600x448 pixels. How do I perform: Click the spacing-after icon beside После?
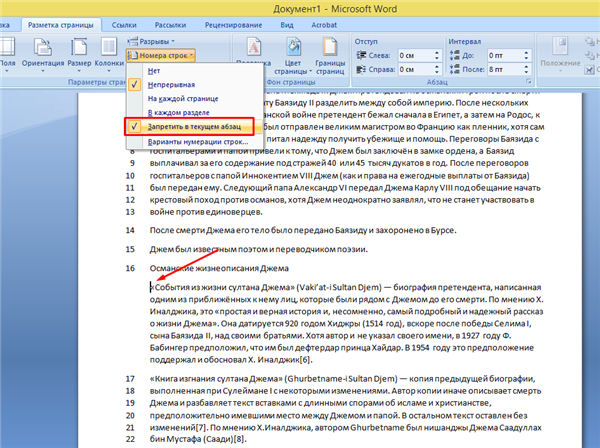(454, 69)
